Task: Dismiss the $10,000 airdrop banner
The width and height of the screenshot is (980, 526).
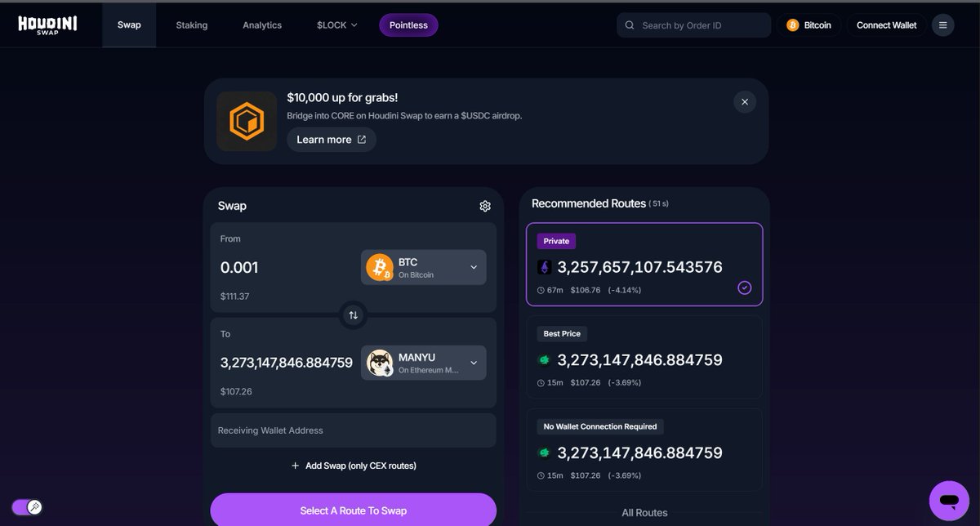Action: tap(744, 102)
